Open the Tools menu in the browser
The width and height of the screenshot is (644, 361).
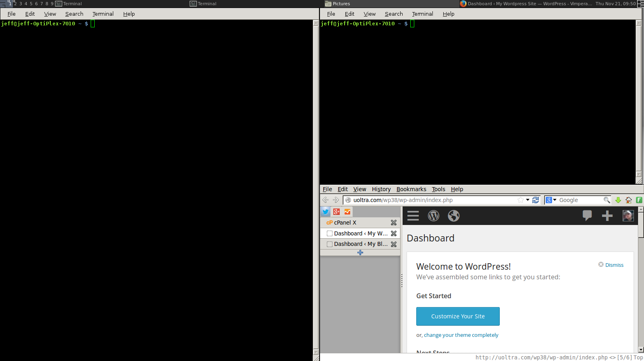(x=438, y=189)
